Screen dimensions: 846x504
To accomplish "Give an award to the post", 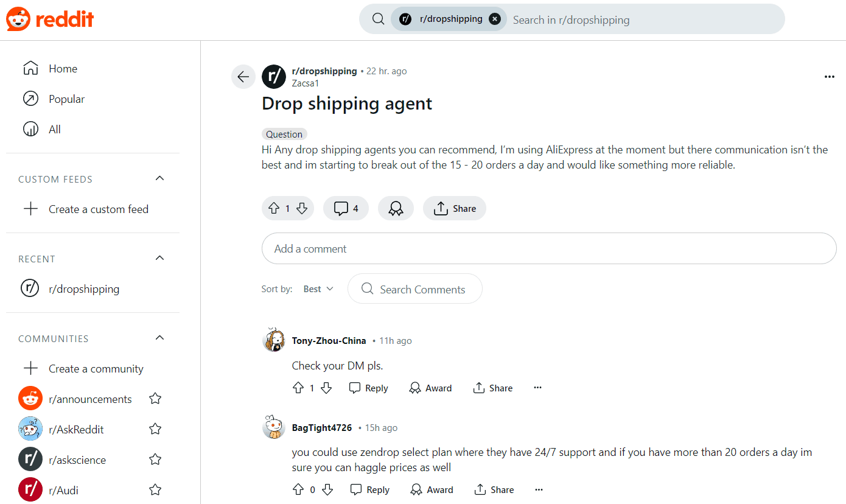I will (396, 208).
